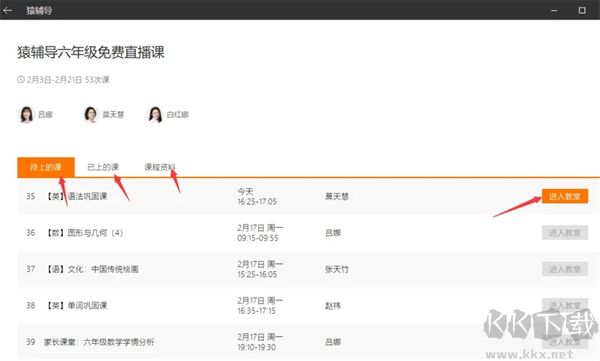The height and width of the screenshot is (361, 600).
Task: Click the time slot 09:15-09:55
Action: (x=258, y=238)
